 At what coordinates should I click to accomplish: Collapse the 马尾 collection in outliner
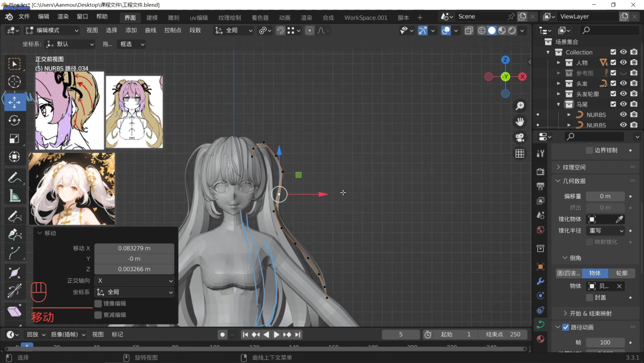pyautogui.click(x=558, y=104)
